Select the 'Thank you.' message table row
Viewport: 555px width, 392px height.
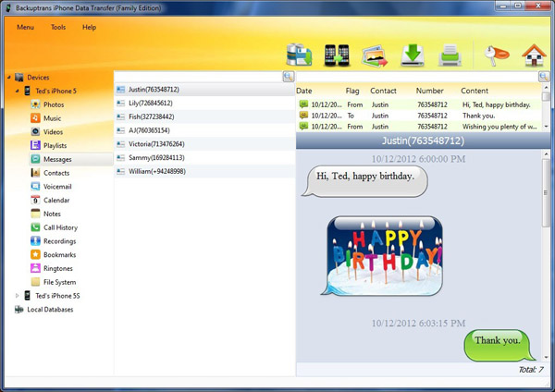(419, 116)
